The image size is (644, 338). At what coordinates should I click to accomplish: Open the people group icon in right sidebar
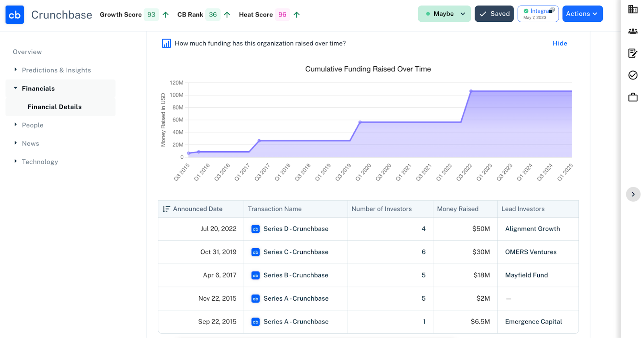633,31
